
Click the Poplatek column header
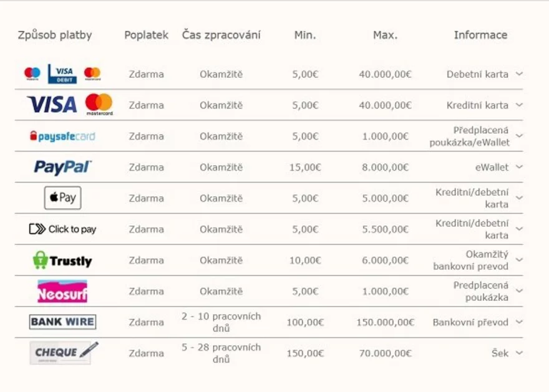coord(147,35)
